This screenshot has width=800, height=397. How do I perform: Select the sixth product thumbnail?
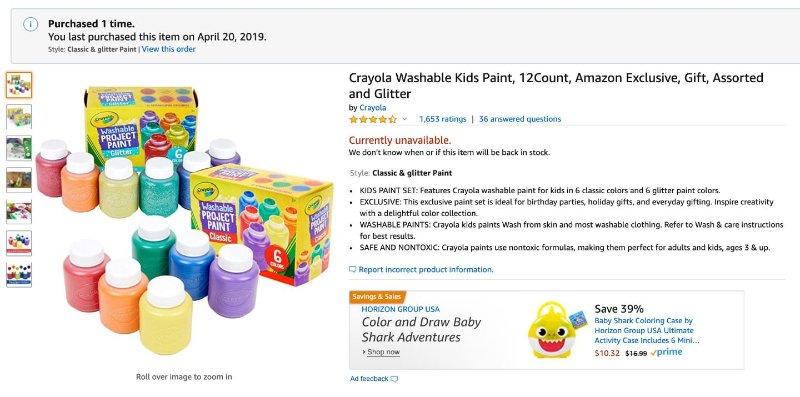tap(19, 243)
